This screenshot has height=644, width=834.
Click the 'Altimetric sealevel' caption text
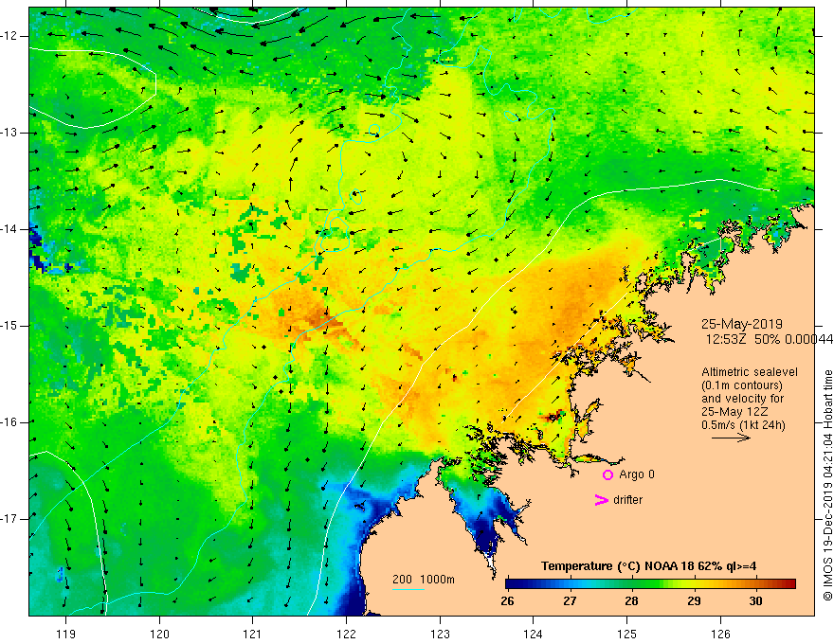(x=750, y=372)
